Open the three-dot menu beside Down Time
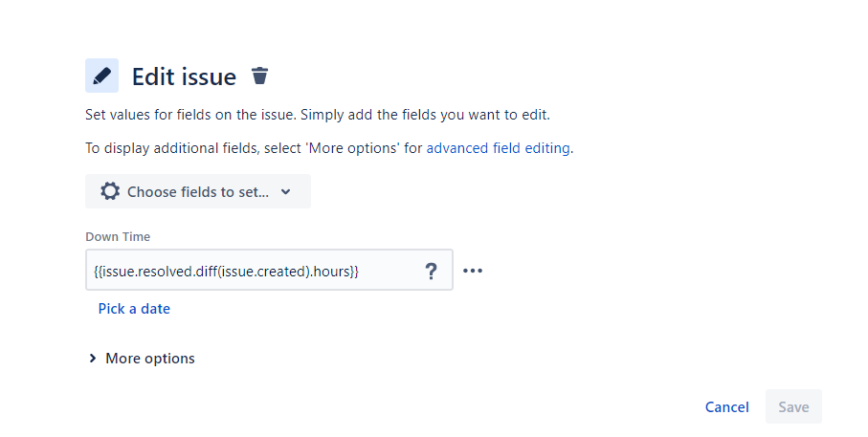Viewport: 868px width, 437px height. 472,271
